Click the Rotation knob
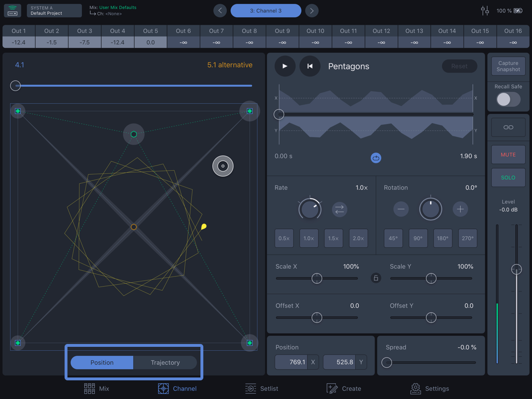The height and width of the screenshot is (399, 532). pos(431,209)
